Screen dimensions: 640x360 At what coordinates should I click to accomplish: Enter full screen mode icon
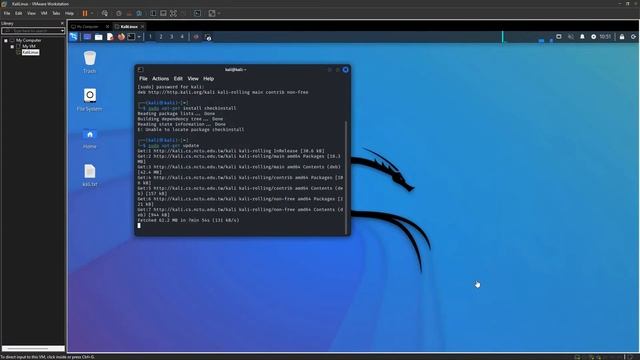[173, 13]
